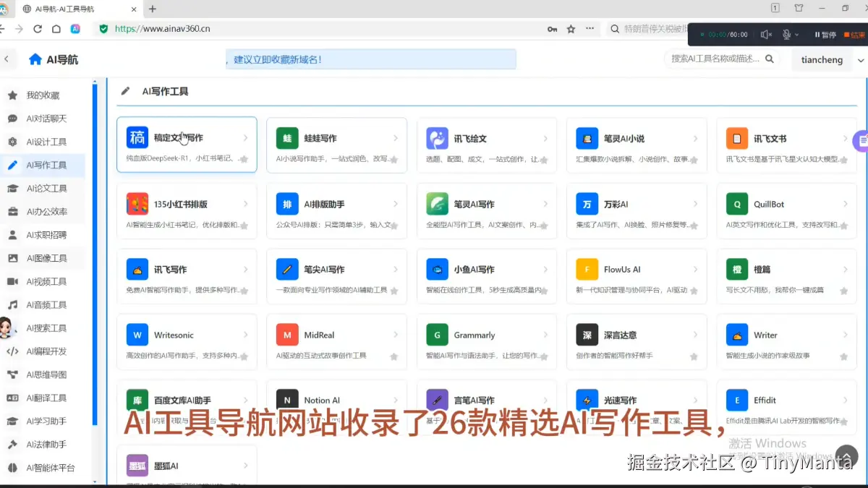The width and height of the screenshot is (868, 488).
Task: Favorite 稿定文案写作 with its star
Action: [x=245, y=160]
